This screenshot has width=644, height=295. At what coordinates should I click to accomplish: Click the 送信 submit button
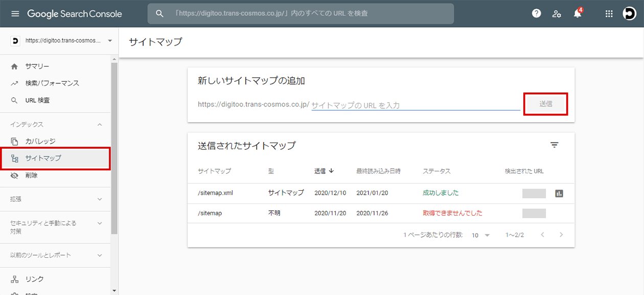tap(546, 104)
